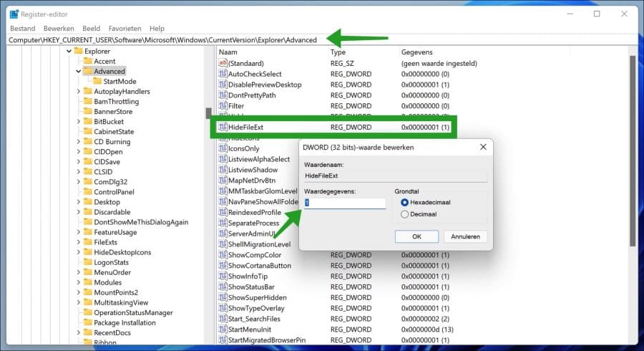
Task: Click Annuleren to cancel the dialog
Action: 465,236
